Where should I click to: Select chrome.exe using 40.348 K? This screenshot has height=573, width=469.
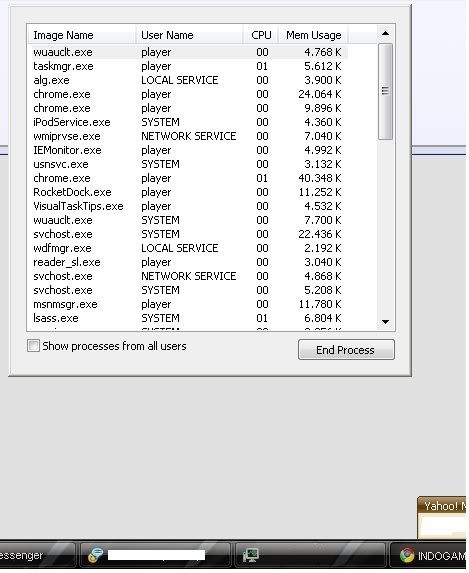(188, 178)
